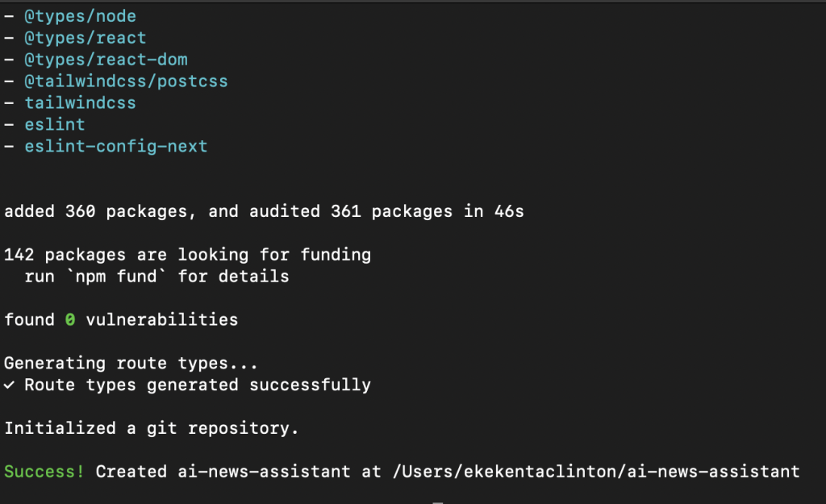This screenshot has width=826, height=504.
Task: Click '142 packages are looking for funding'
Action: click(187, 256)
